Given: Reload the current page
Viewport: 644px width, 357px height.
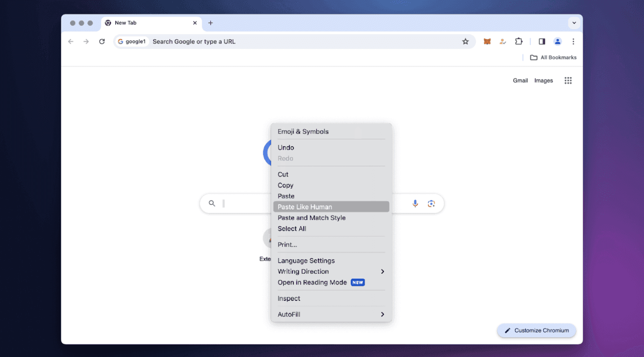Looking at the screenshot, I should coord(102,42).
